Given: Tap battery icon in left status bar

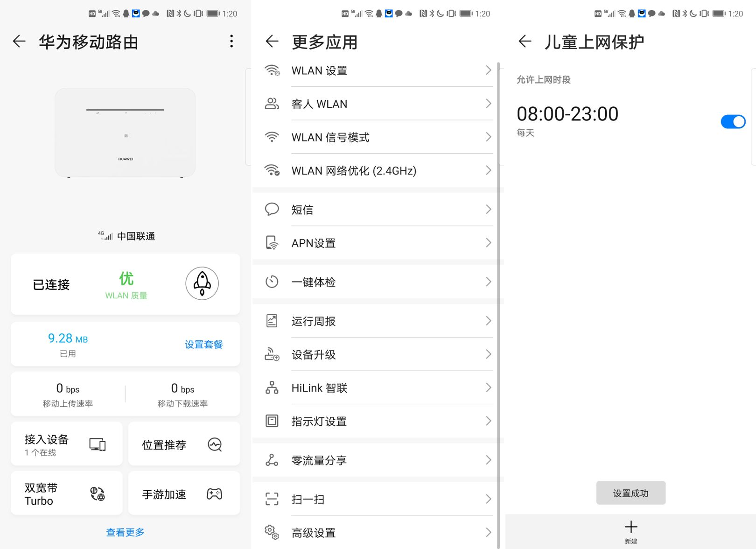Looking at the screenshot, I should pyautogui.click(x=213, y=14).
